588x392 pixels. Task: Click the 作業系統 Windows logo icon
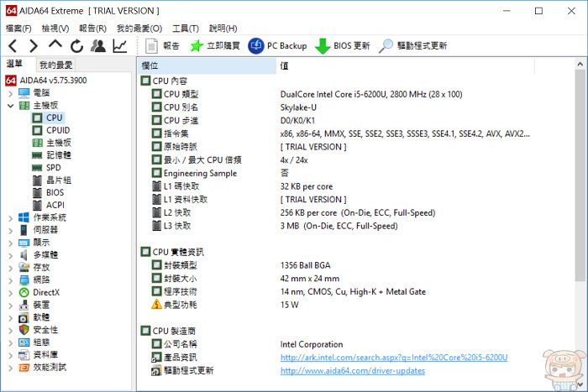coord(24,217)
